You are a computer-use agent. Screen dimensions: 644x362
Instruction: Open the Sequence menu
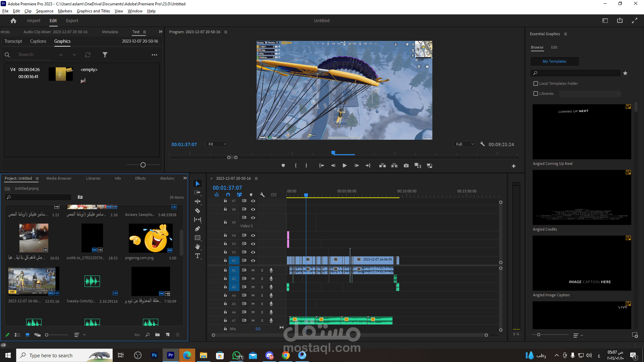click(x=45, y=11)
